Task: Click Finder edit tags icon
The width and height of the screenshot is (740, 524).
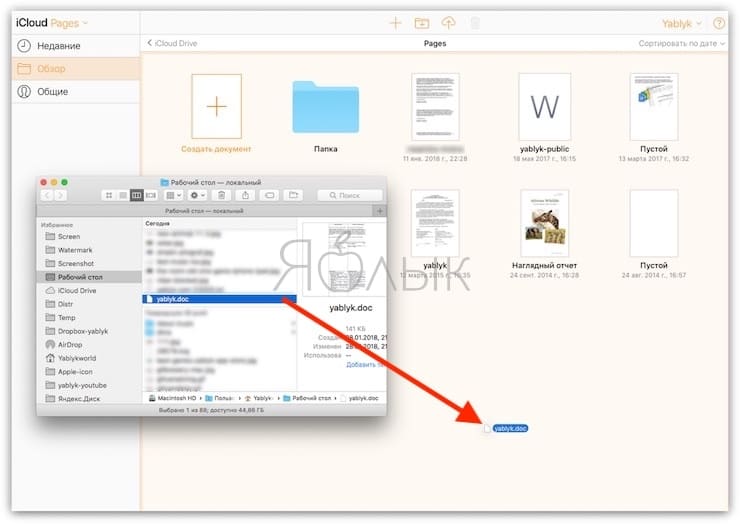Action: click(x=269, y=195)
